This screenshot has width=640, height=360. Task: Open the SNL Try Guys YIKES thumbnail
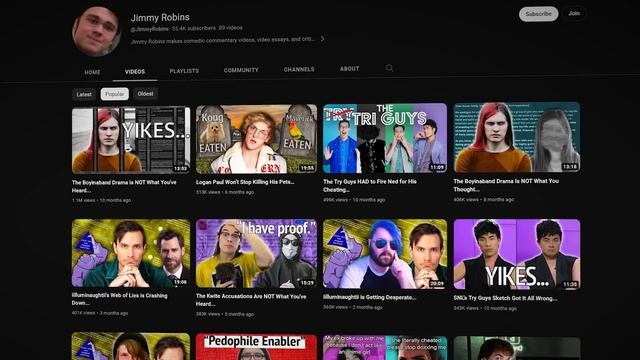(x=517, y=254)
